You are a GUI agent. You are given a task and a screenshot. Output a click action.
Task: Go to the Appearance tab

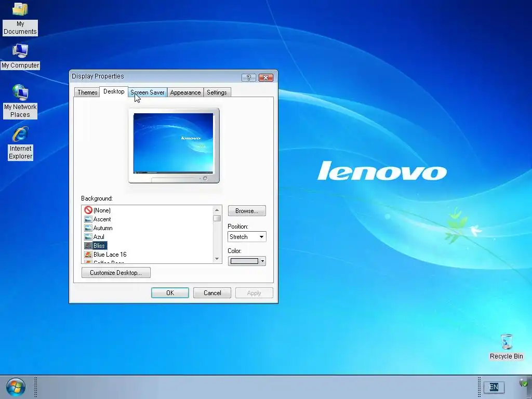tap(185, 92)
